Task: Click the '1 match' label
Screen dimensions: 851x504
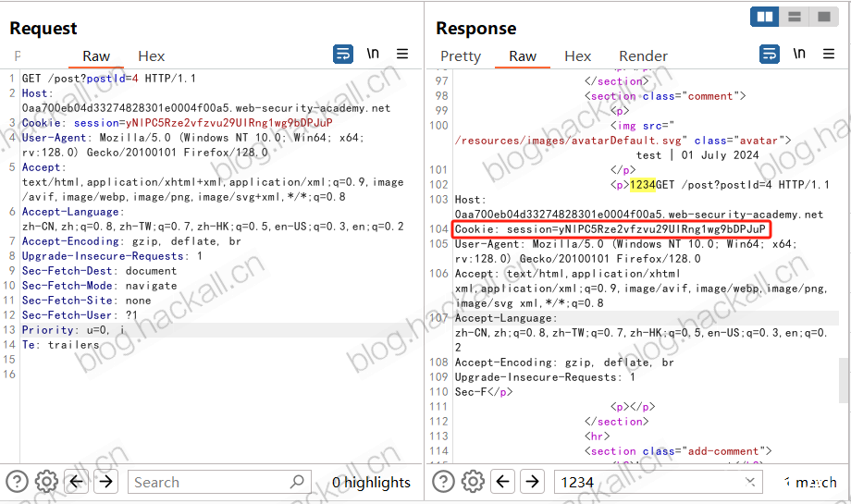Action: coord(810,483)
